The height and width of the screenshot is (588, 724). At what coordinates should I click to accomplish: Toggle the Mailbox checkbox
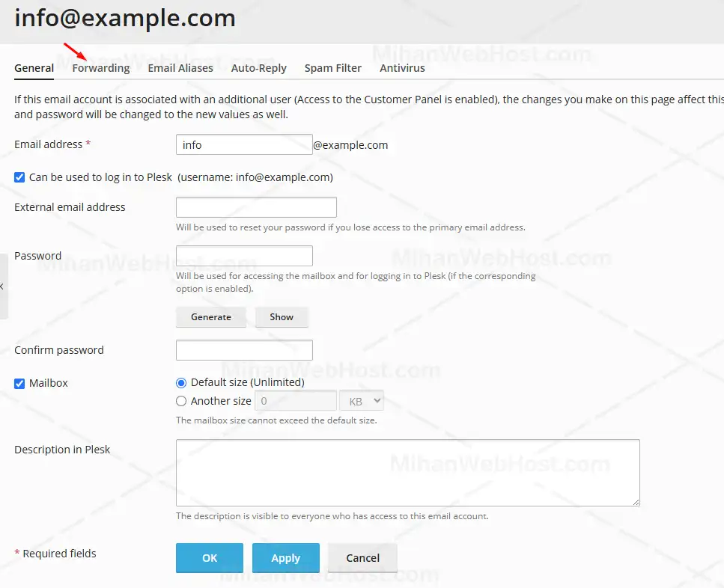point(20,384)
